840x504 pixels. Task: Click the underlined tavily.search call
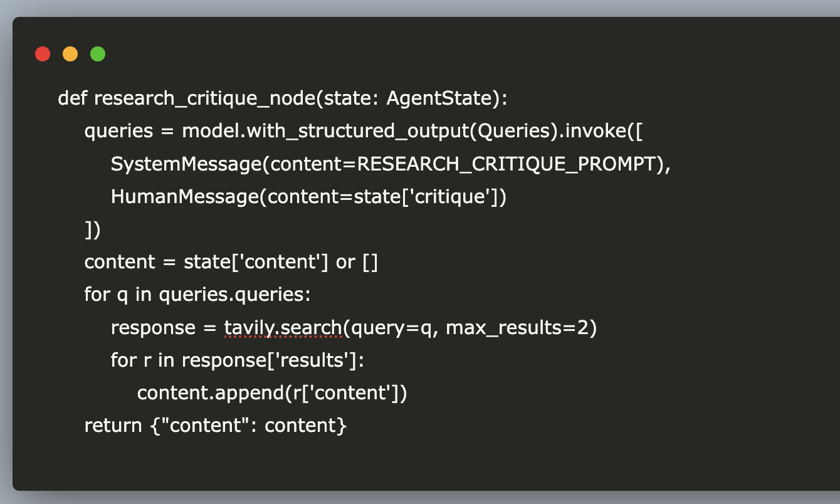283,327
